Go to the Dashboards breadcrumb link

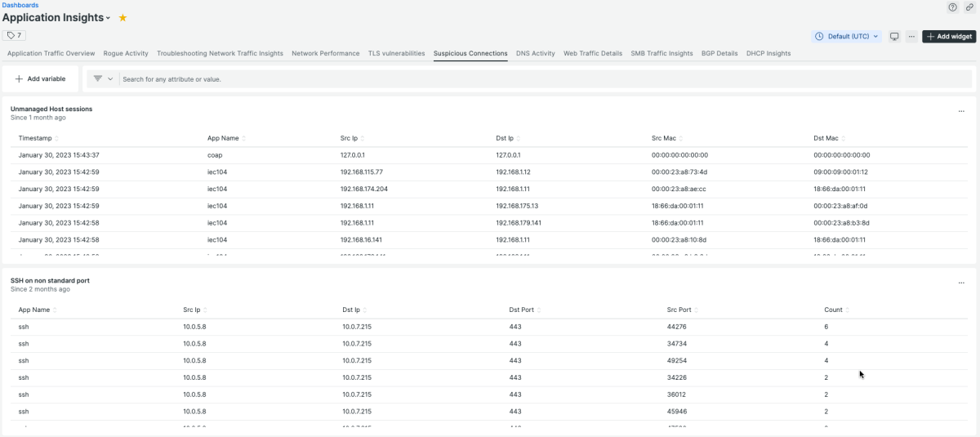click(20, 5)
